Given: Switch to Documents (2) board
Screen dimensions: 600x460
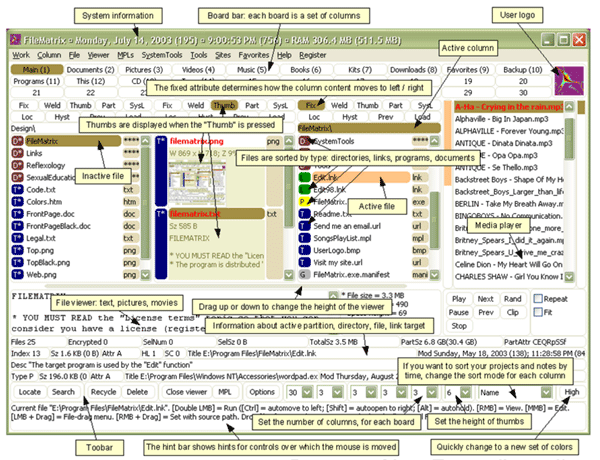Looking at the screenshot, I should click(x=90, y=70).
